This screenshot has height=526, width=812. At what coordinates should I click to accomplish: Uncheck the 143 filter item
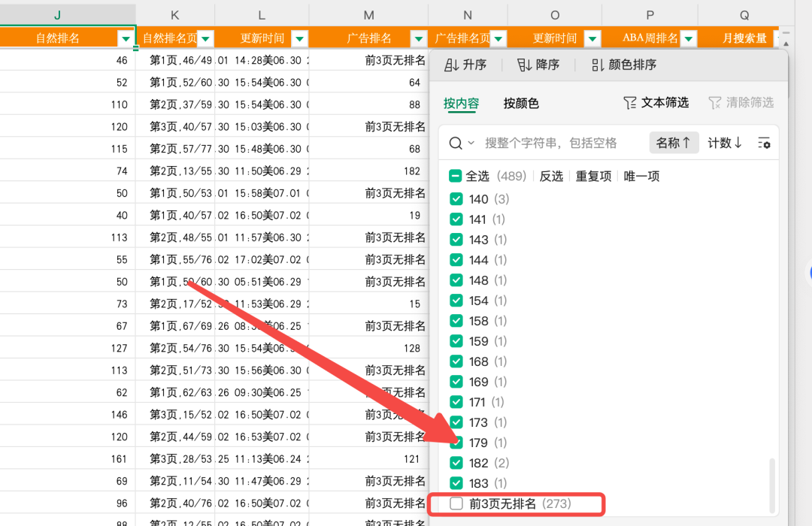pyautogui.click(x=456, y=240)
